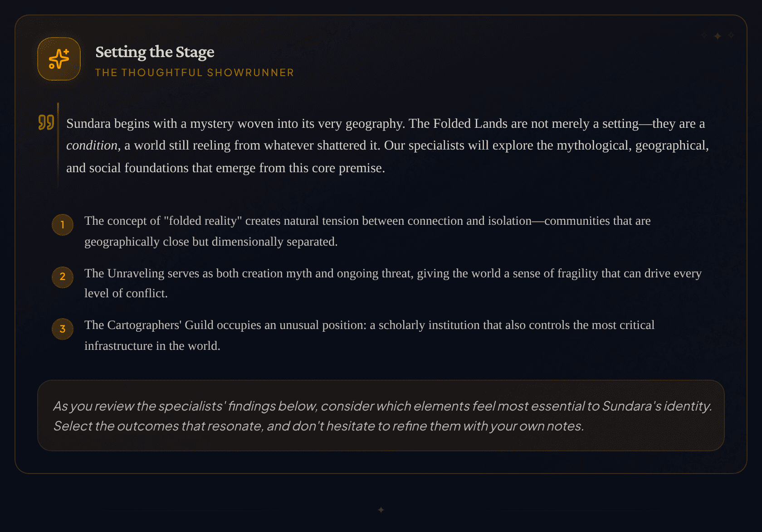
Task: Click the small star divider below the card
Action: click(381, 510)
